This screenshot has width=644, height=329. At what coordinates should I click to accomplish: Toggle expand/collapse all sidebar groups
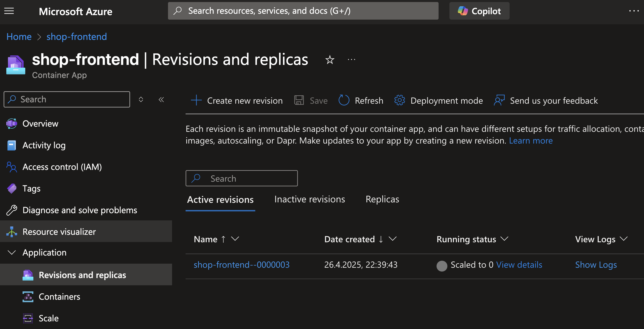pos(141,99)
